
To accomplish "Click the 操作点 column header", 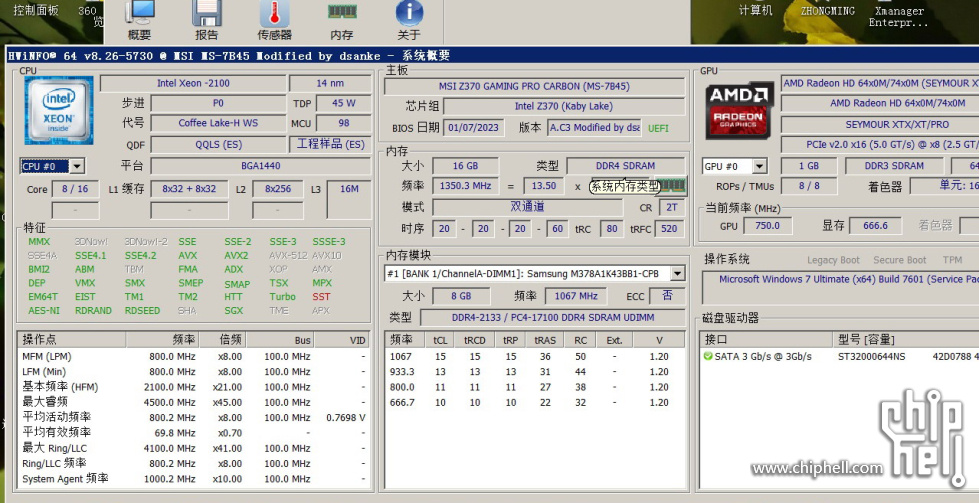I will coord(71,339).
